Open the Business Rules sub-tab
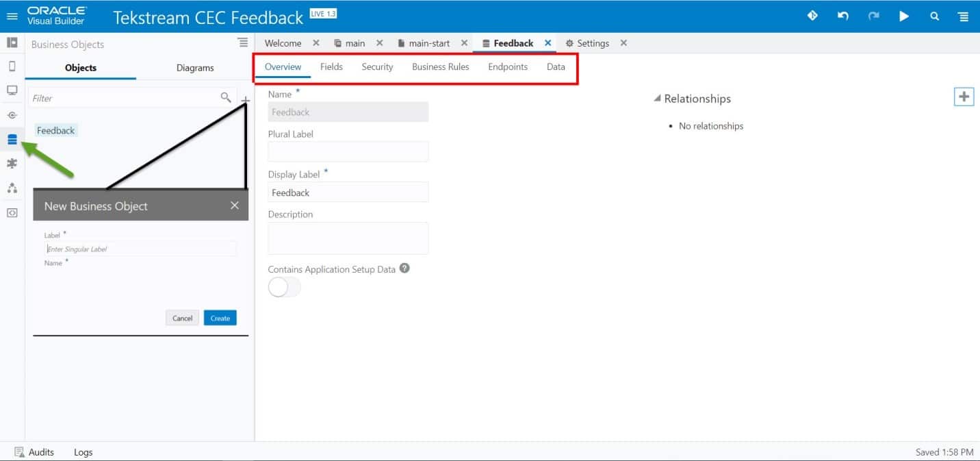This screenshot has height=461, width=980. 441,66
